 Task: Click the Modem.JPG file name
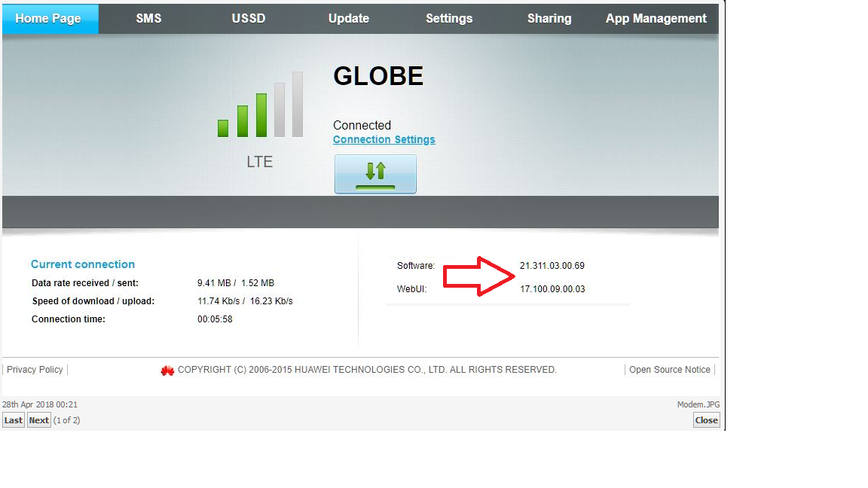tap(698, 404)
